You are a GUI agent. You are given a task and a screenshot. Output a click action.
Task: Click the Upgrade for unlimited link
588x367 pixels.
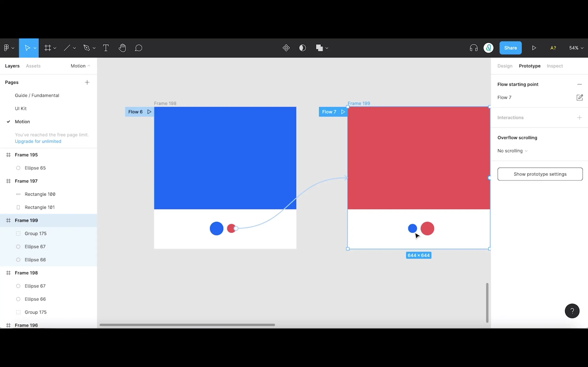38,141
